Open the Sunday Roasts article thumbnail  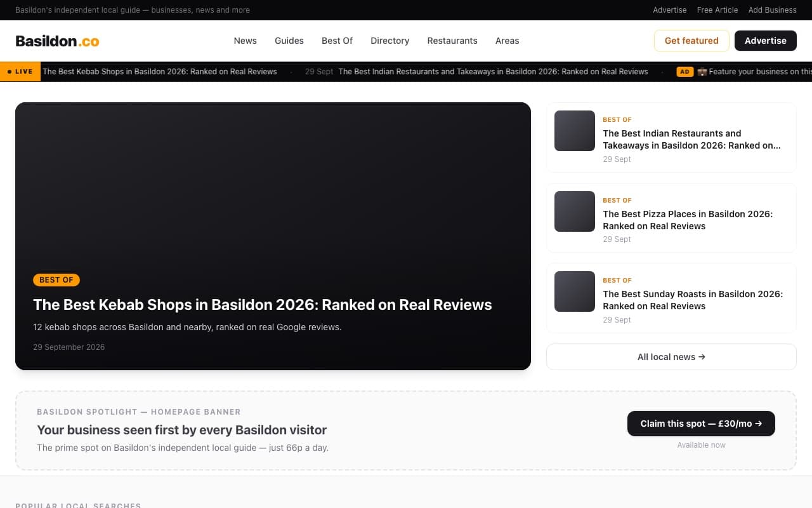(x=575, y=291)
